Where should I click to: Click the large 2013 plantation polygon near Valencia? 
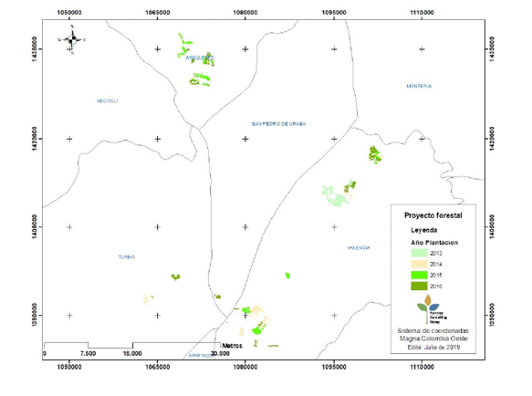[335, 196]
